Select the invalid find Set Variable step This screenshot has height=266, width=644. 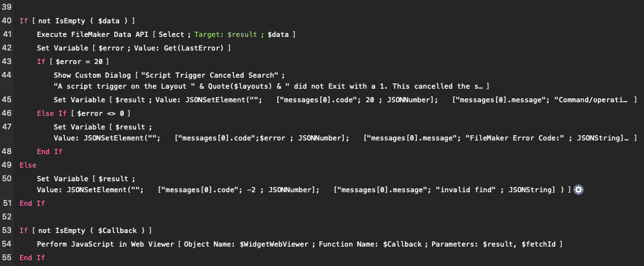(x=304, y=184)
